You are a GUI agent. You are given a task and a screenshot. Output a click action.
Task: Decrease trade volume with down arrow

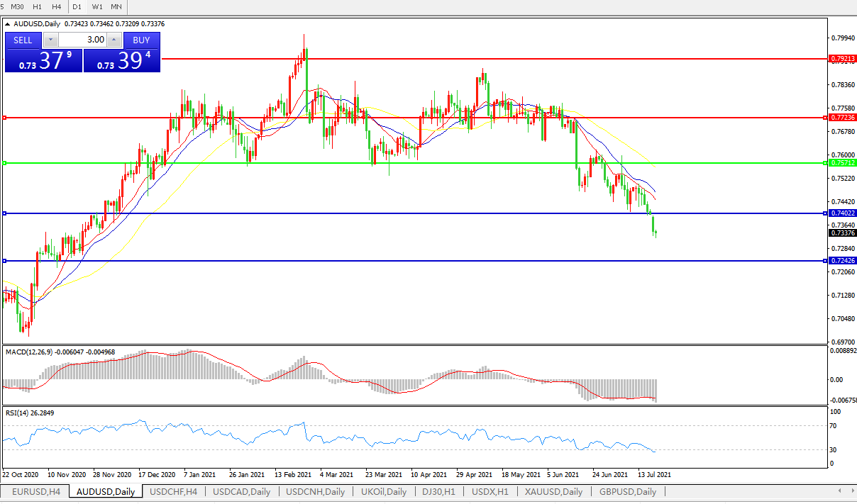click(x=50, y=40)
